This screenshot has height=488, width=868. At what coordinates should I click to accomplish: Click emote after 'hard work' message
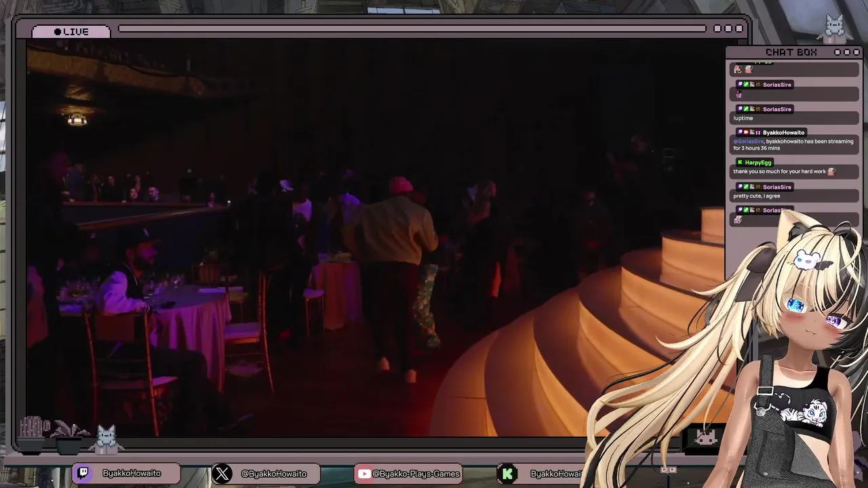pos(831,171)
